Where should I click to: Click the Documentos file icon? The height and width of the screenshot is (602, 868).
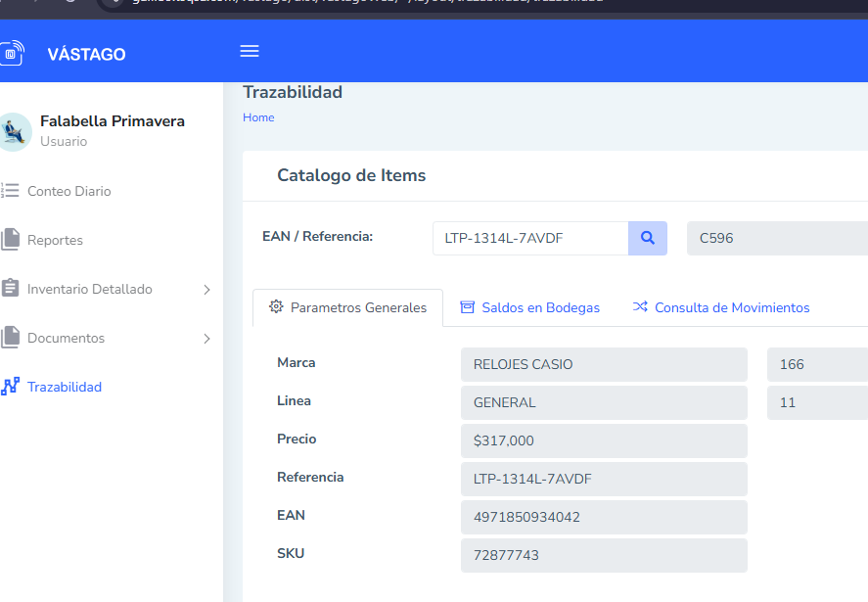pos(11,338)
